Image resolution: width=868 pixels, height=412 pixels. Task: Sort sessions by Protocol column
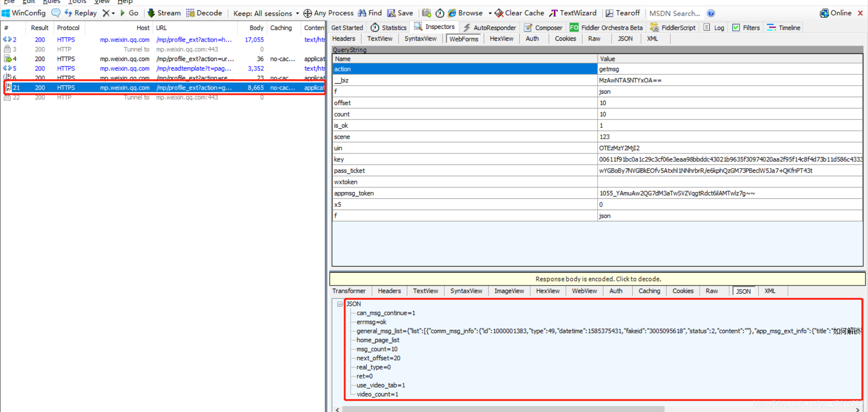tap(68, 28)
